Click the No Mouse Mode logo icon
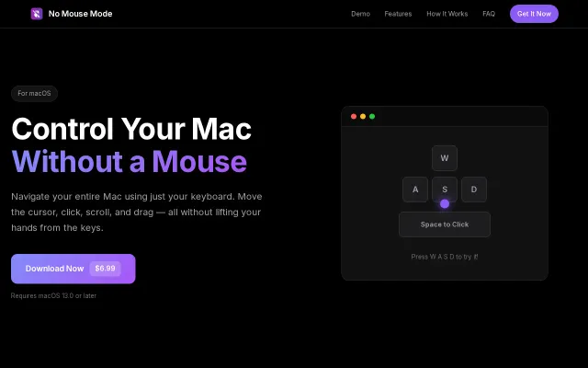This screenshot has width=588, height=368. tap(37, 14)
